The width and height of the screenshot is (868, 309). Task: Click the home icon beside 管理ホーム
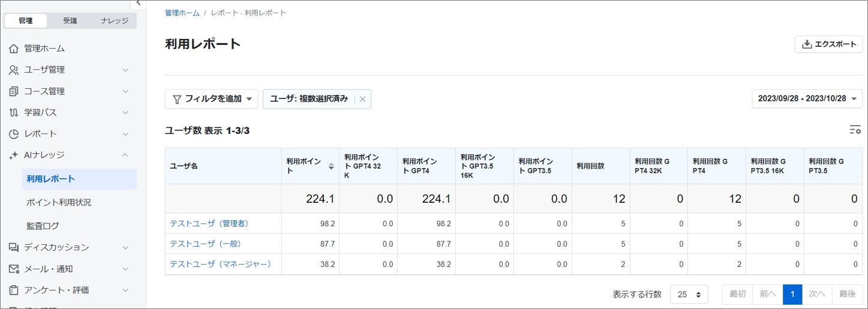(x=14, y=49)
